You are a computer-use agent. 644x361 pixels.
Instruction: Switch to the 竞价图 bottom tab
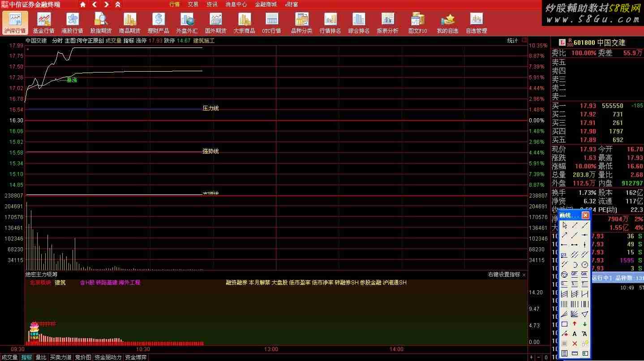tap(82, 357)
